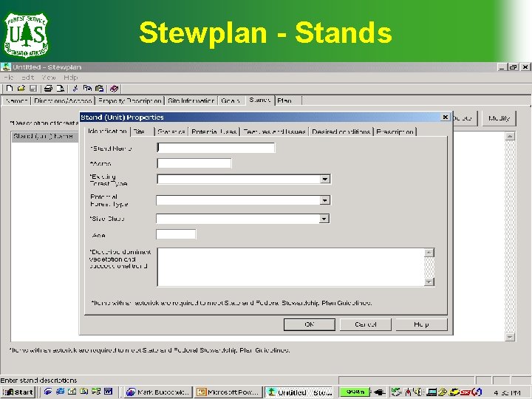This screenshot has height=399, width=532.
Task: Switch to the Plan tab
Action: click(287, 100)
